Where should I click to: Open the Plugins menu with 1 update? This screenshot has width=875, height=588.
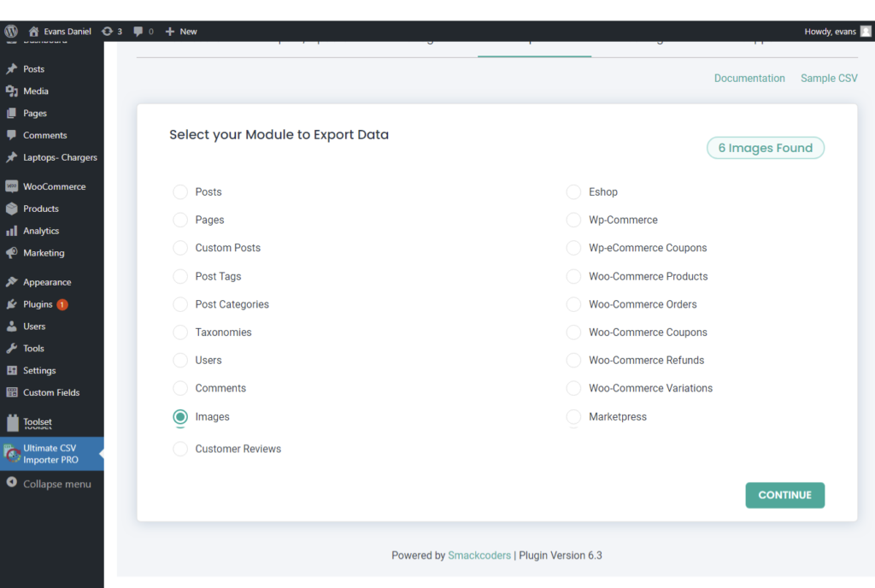click(52, 304)
